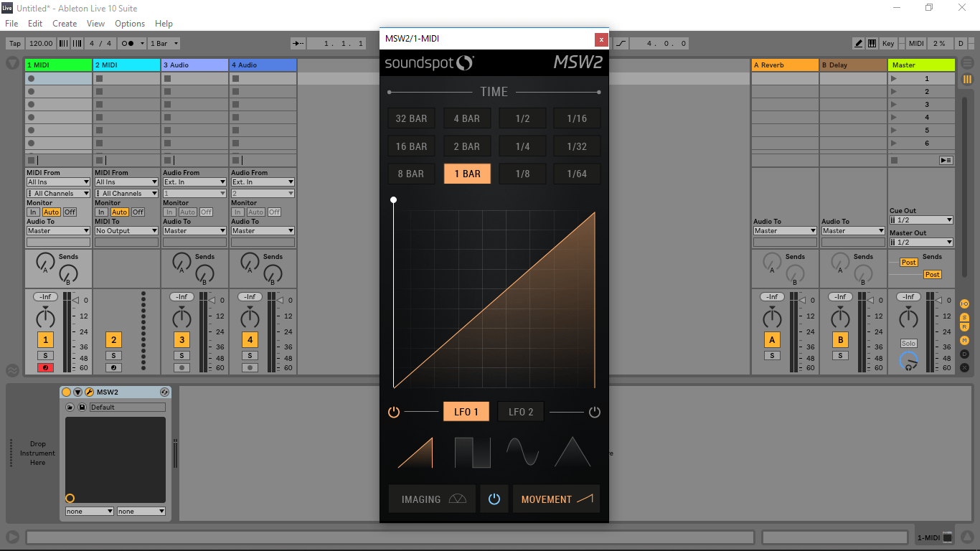
Task: Open the MIDI From dropdown on track 1
Action: point(57,182)
